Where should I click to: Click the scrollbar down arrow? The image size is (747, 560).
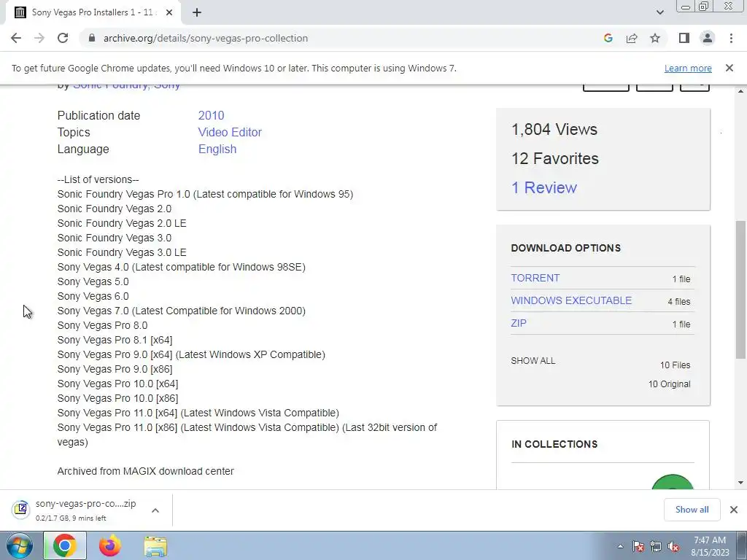[740, 483]
